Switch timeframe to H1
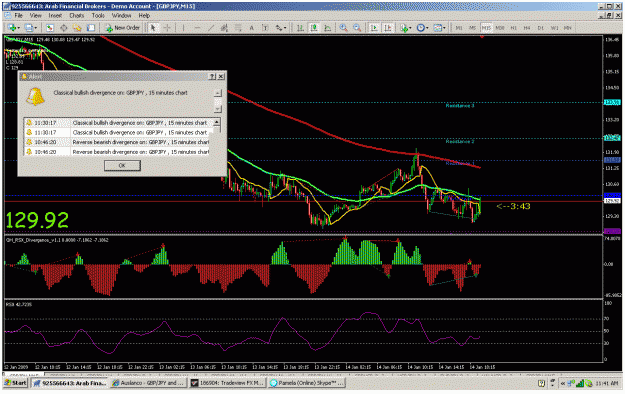 click(x=513, y=28)
